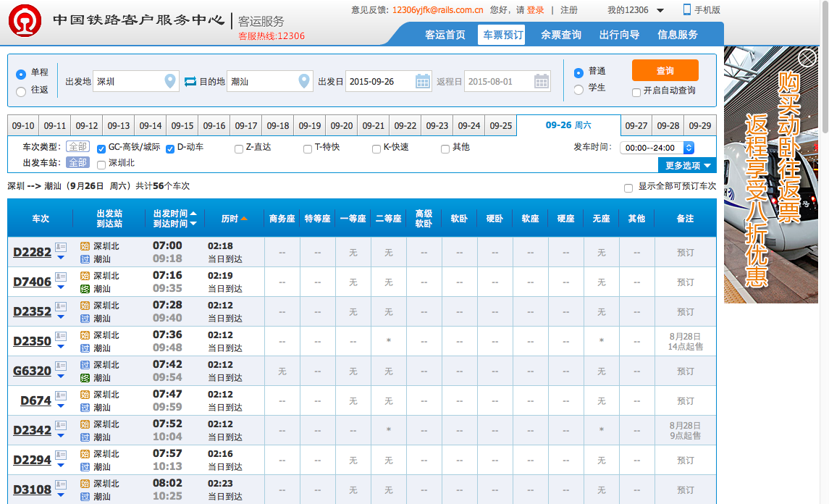This screenshot has height=504, width=829.
Task: Click the 注册 register link
Action: coord(569,10)
